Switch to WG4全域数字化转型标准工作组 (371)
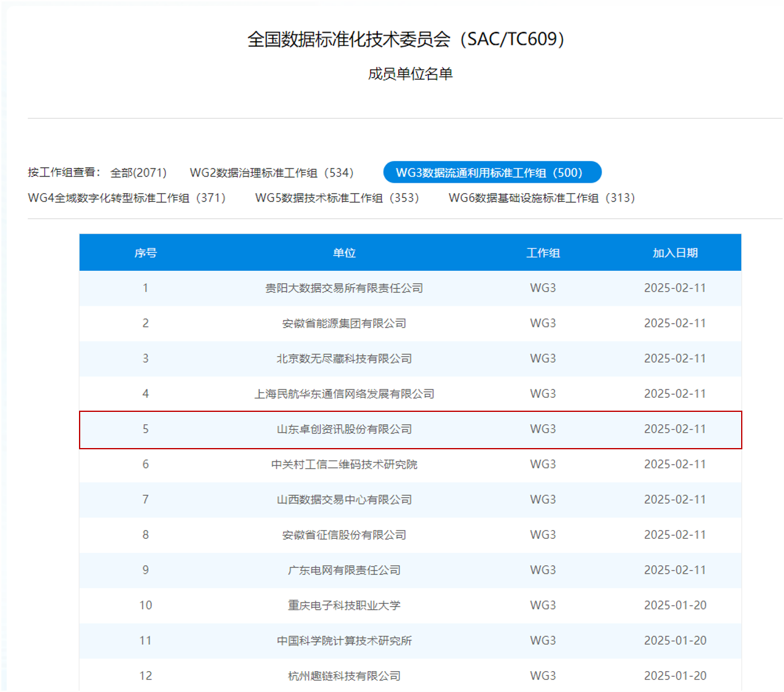 pos(127,198)
